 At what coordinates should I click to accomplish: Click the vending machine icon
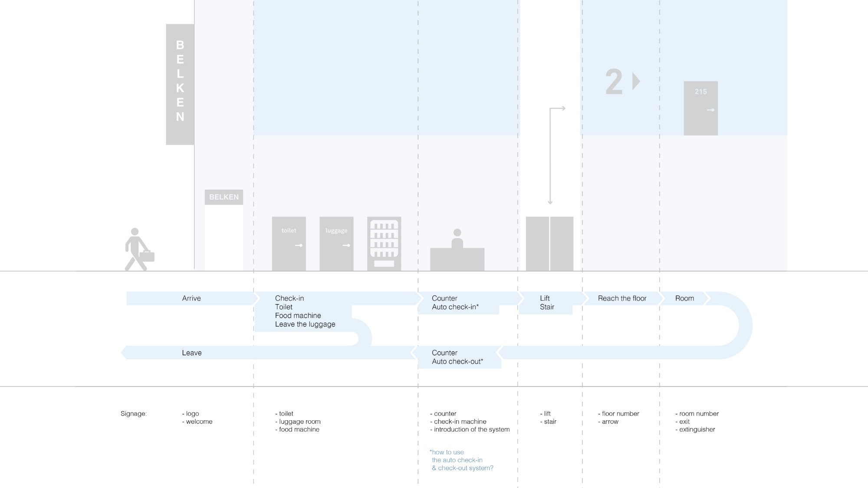(x=384, y=244)
